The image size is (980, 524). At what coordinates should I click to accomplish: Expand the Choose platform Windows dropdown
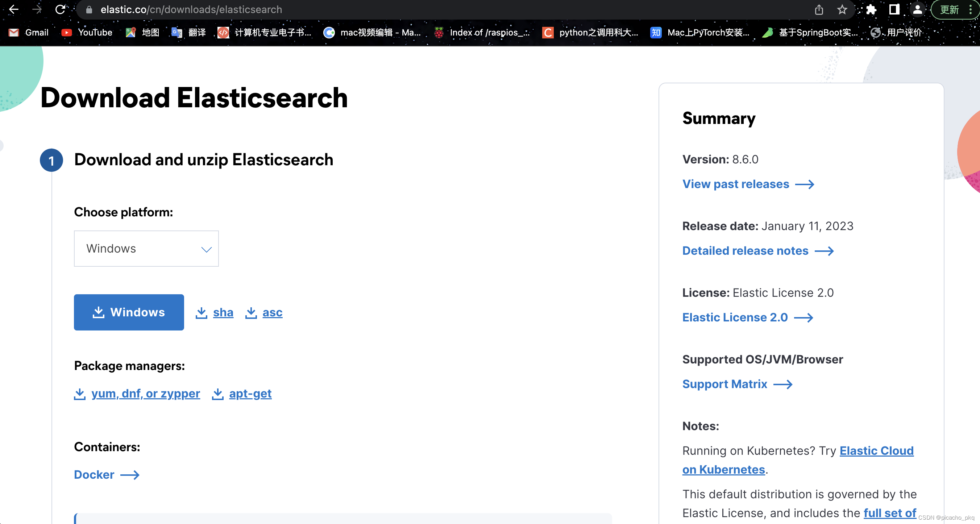(146, 249)
